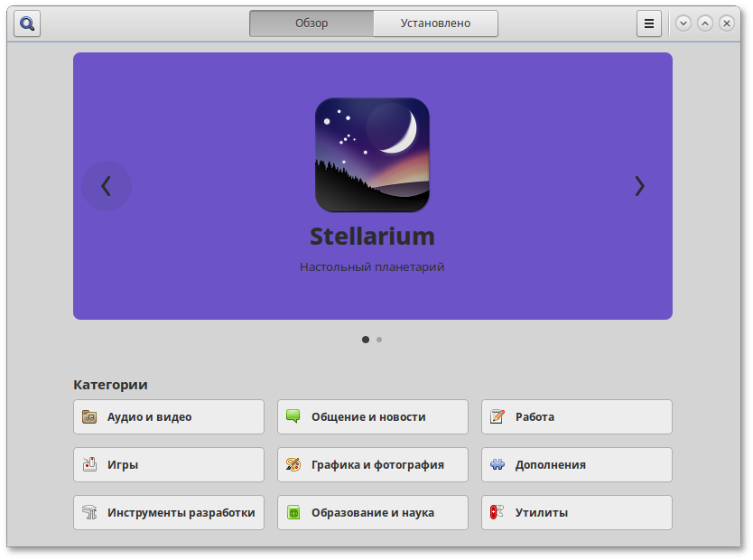Viewport: 753px width, 560px height.
Task: Select the Games joystick icon
Action: coord(89,464)
